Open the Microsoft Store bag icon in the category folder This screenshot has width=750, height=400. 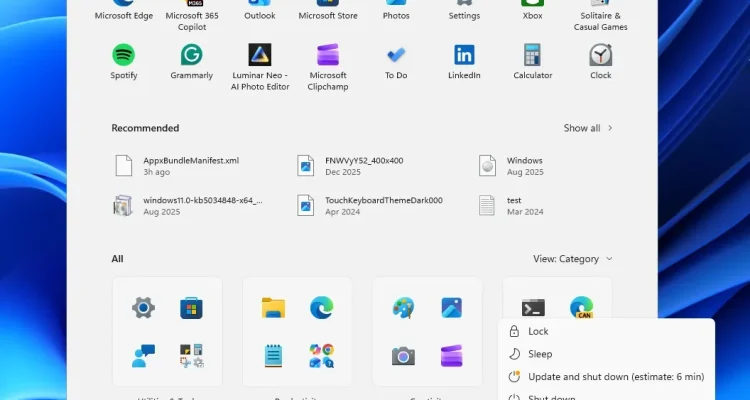point(191,308)
